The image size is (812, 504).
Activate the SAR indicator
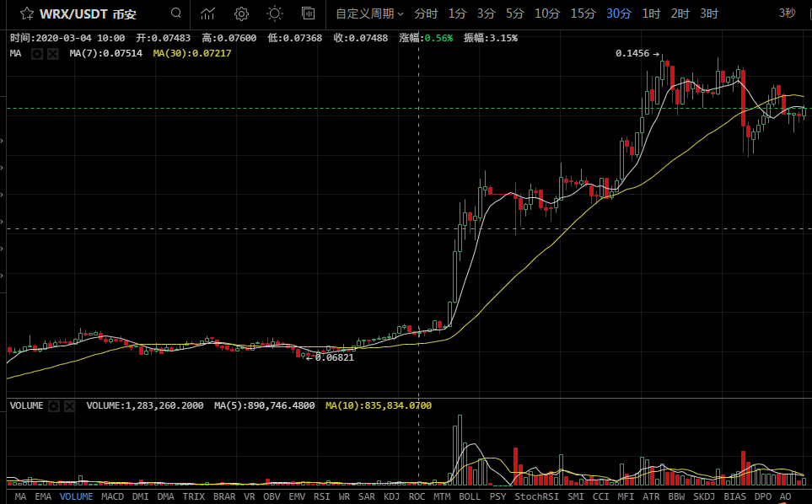tap(367, 496)
